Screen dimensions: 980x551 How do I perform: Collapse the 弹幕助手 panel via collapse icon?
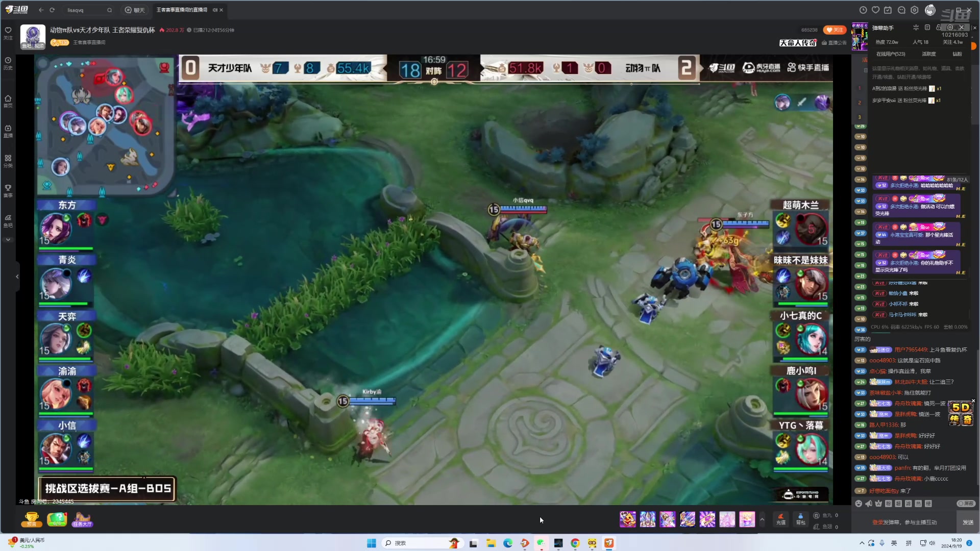click(916, 28)
